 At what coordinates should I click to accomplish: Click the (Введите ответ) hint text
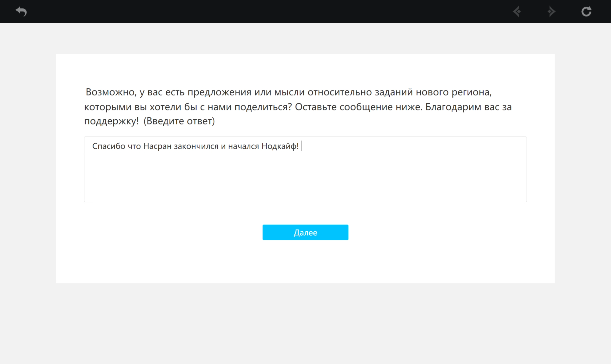point(179,121)
